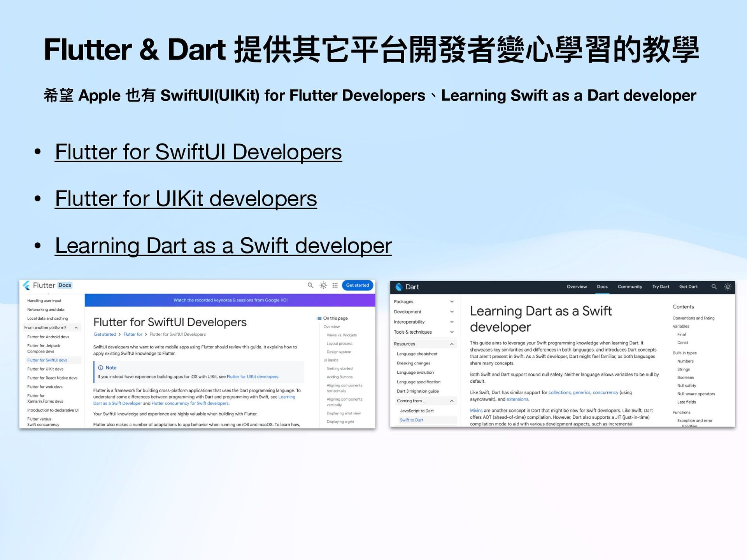Open the Learning Dart as a Swift developer link

pyautogui.click(x=223, y=246)
